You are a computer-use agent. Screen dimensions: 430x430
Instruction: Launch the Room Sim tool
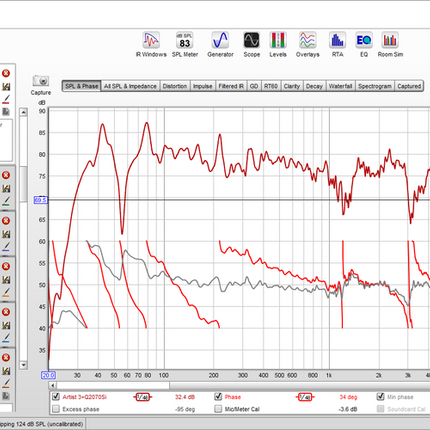(390, 45)
